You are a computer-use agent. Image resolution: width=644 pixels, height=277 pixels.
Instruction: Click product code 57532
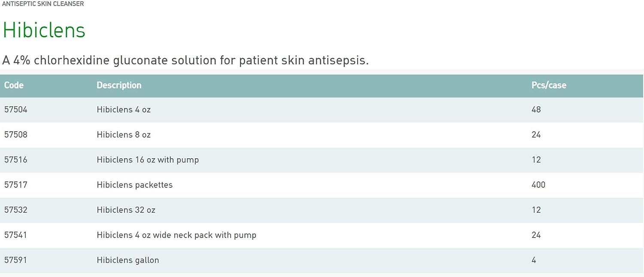pyautogui.click(x=16, y=210)
